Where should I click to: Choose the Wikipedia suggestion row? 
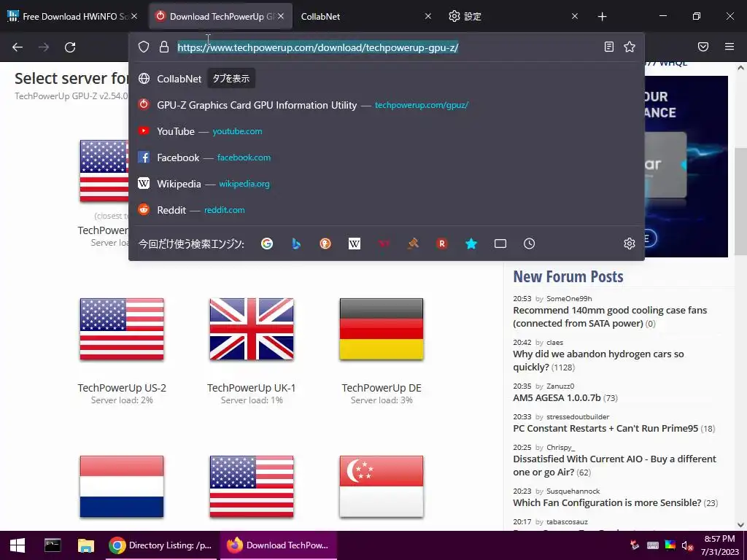point(387,183)
